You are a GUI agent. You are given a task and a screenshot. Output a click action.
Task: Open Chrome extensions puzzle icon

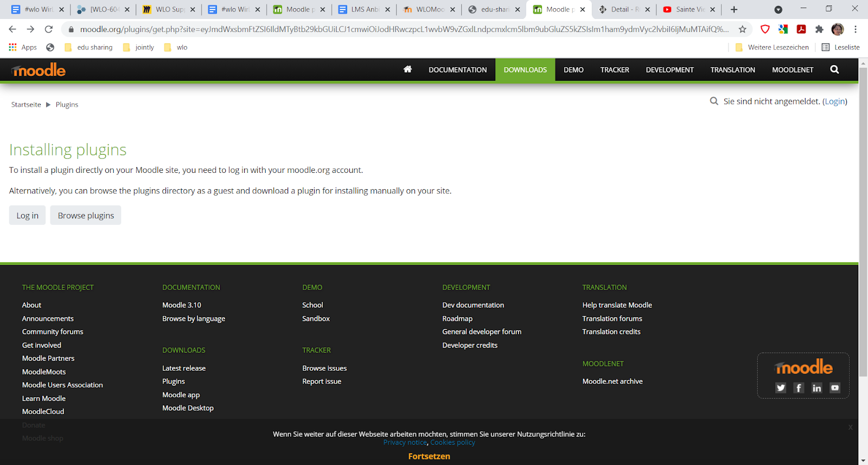tap(819, 29)
